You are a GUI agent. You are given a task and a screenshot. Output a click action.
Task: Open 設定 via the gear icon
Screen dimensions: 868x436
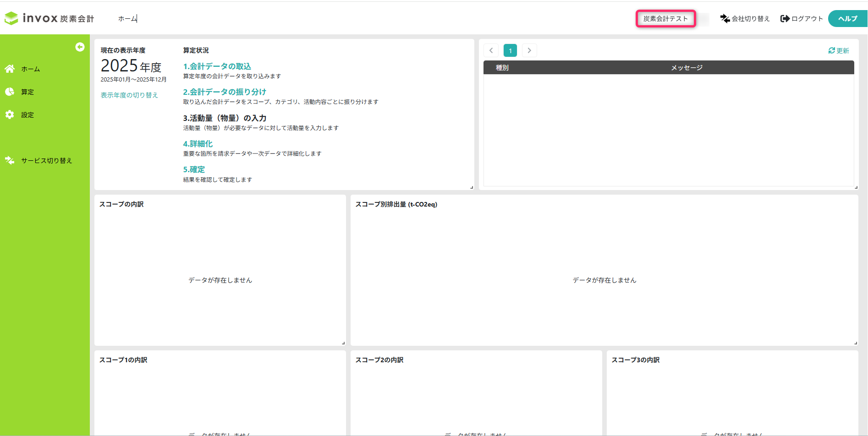point(10,114)
